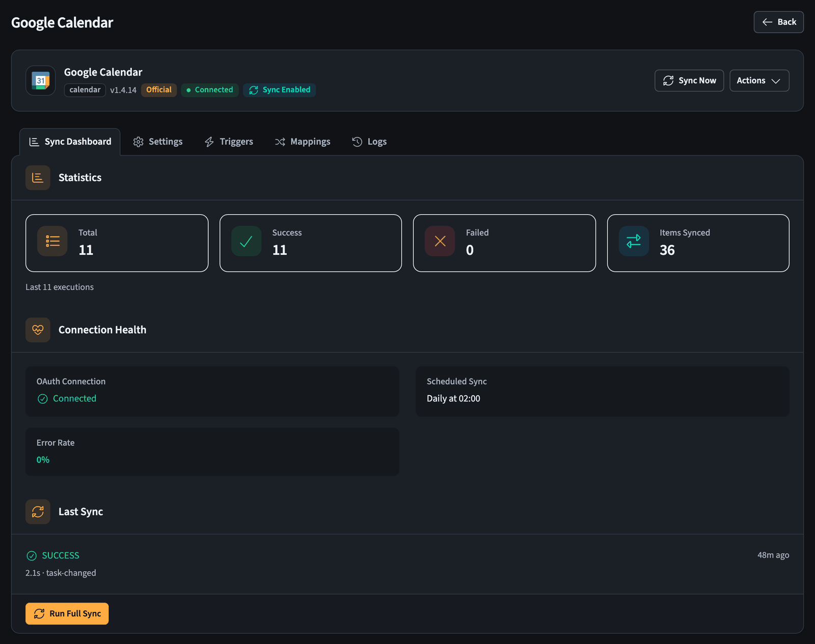The height and width of the screenshot is (644, 815).
Task: Open the Settings tab
Action: click(x=158, y=142)
